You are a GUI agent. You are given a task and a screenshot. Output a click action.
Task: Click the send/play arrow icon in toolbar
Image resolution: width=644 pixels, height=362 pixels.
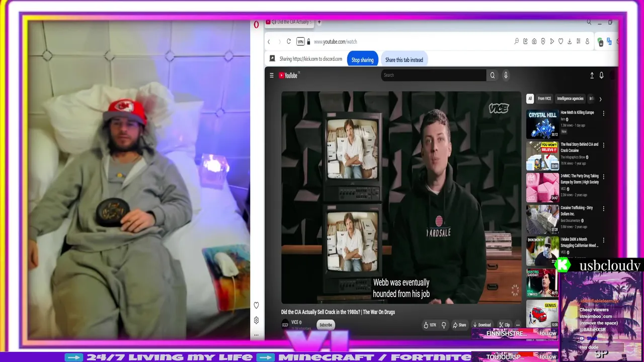pos(552,42)
